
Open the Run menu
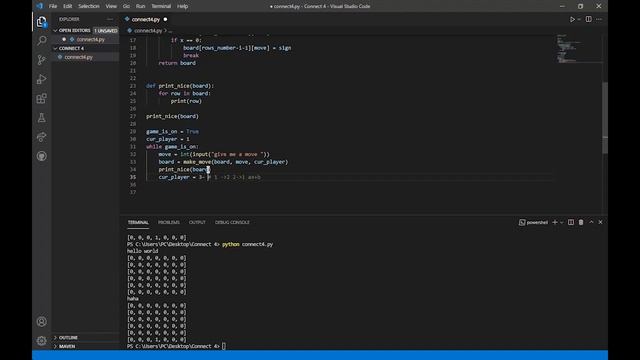point(140,6)
